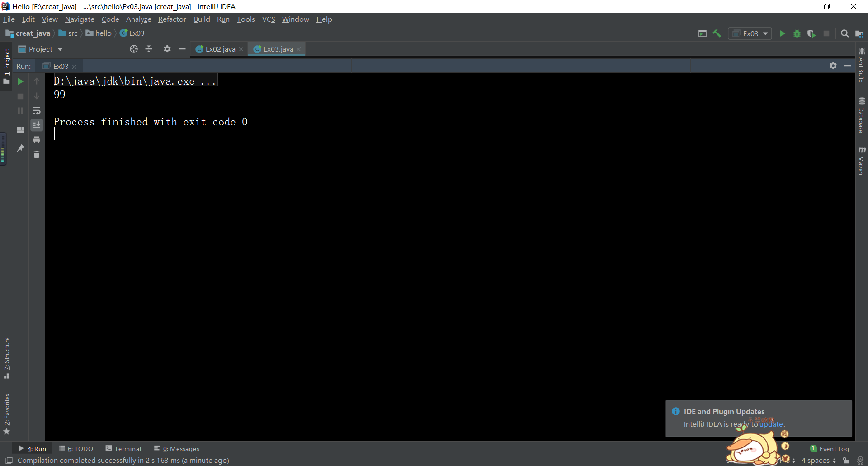Click the java.exe command line link
The image size is (868, 466).
pos(135,81)
